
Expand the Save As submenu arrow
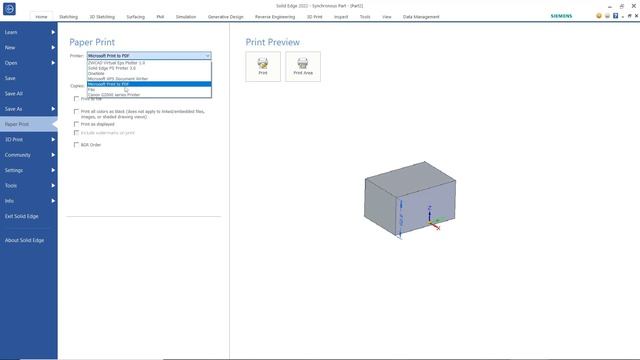pyautogui.click(x=53, y=109)
